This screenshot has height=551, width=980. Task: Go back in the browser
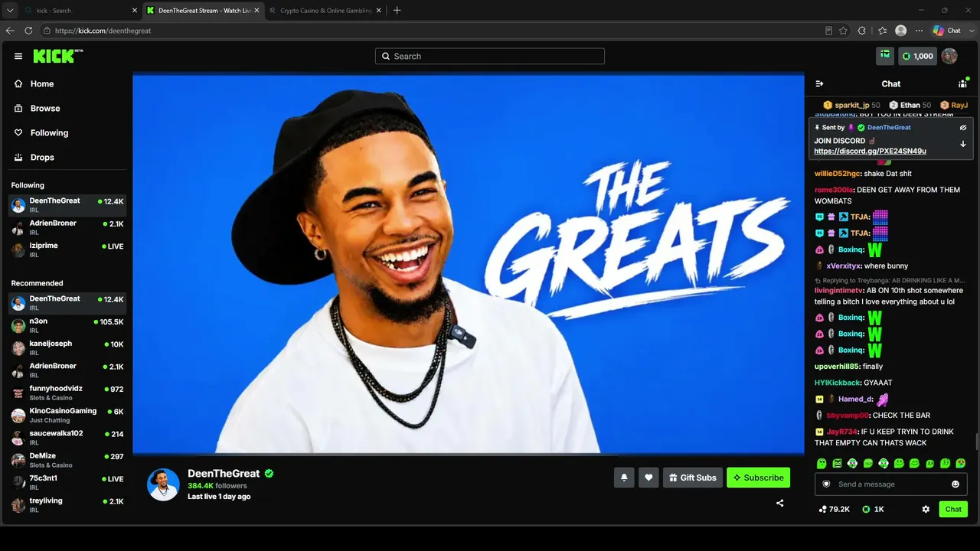click(x=10, y=31)
